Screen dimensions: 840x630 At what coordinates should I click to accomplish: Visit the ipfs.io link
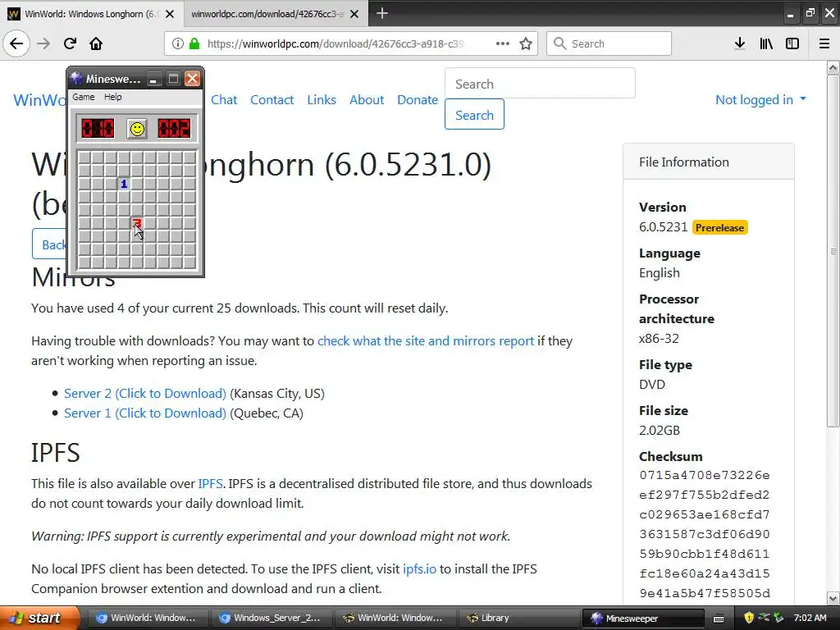pos(419,569)
